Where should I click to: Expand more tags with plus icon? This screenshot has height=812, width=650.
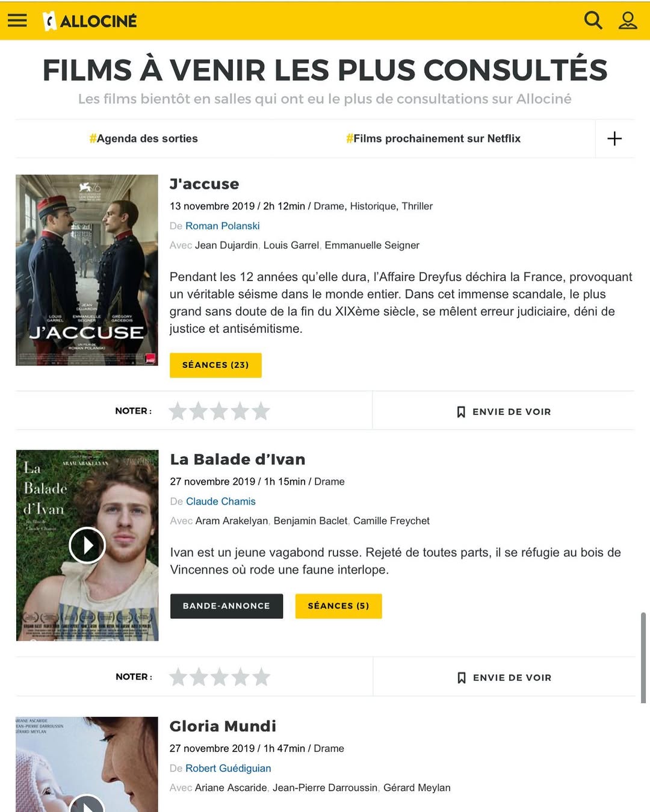pos(614,138)
